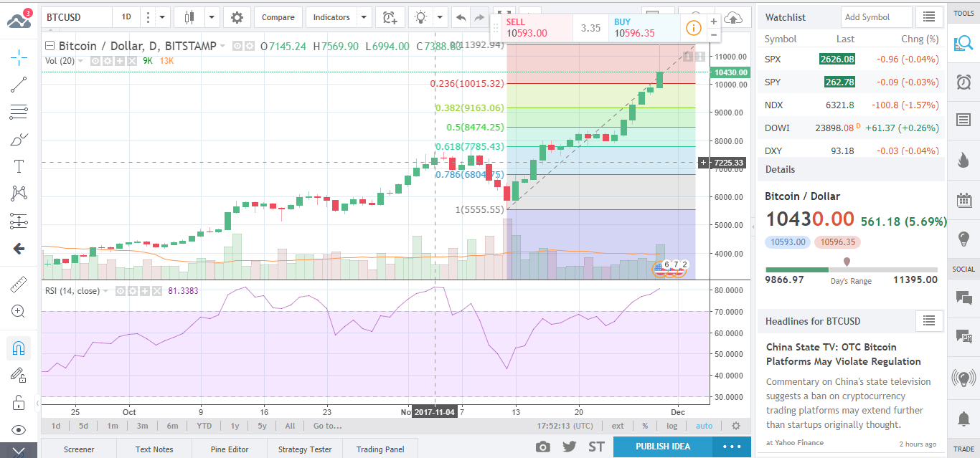Screen dimensions: 980x458
Task: Toggle auto scale
Action: 704,426
